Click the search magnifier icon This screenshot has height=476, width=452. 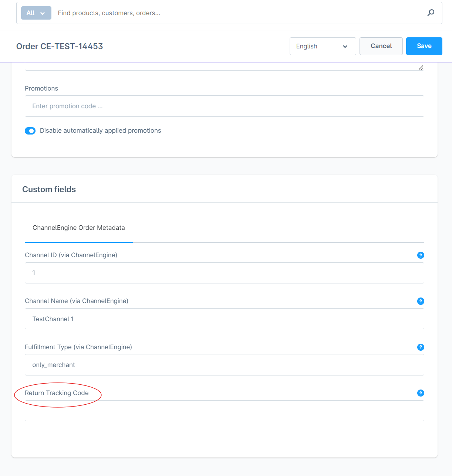tap(431, 13)
